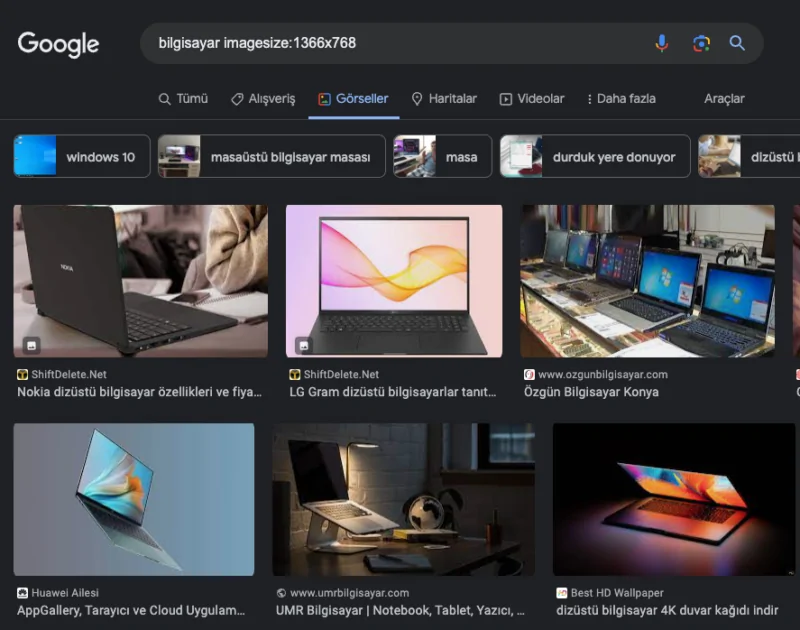This screenshot has height=630, width=800.
Task: Click the image badge on LG Gram thumbnail
Action: pyautogui.click(x=304, y=345)
